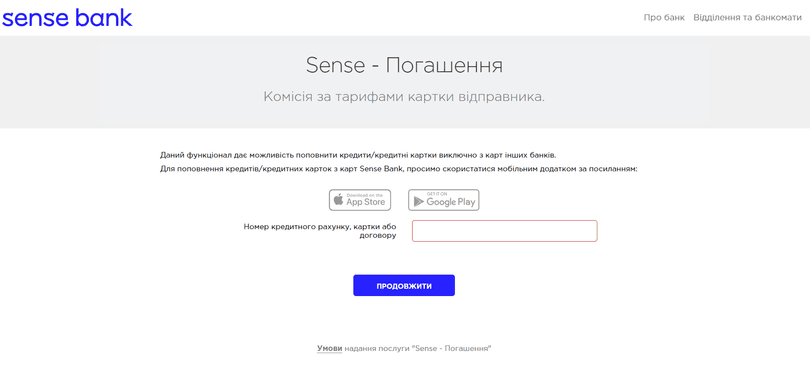Focus the credit account number input field

[505, 231]
